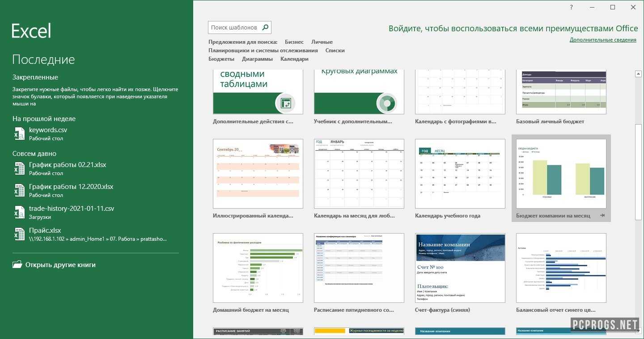Click the search magnifier icon
Screen dimensions: 644x339
pyautogui.click(x=265, y=27)
